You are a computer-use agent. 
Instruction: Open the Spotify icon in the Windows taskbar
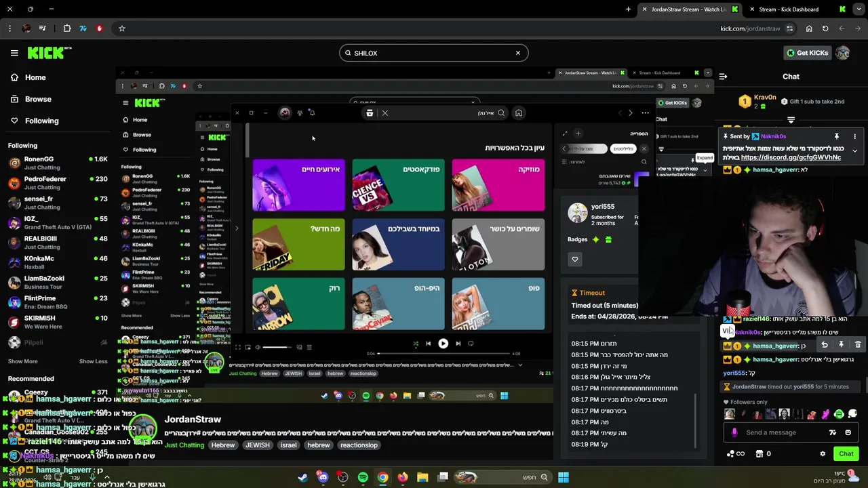point(363,477)
